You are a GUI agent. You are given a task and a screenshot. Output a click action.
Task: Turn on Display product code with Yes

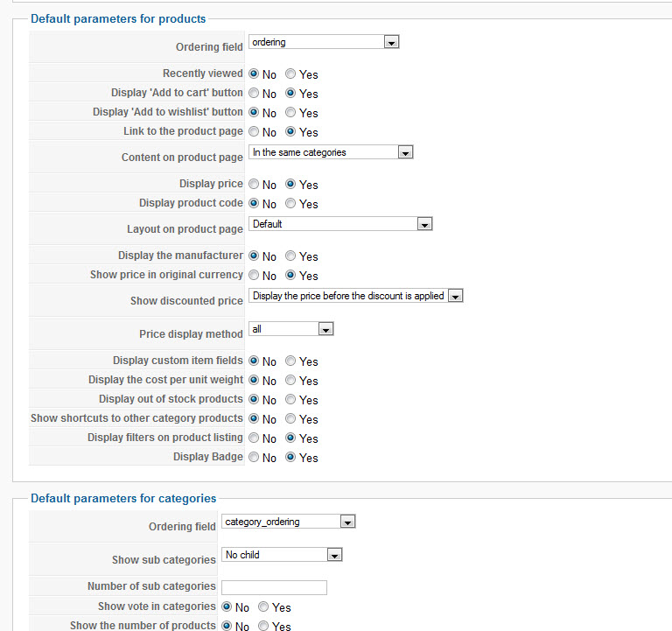pos(290,204)
